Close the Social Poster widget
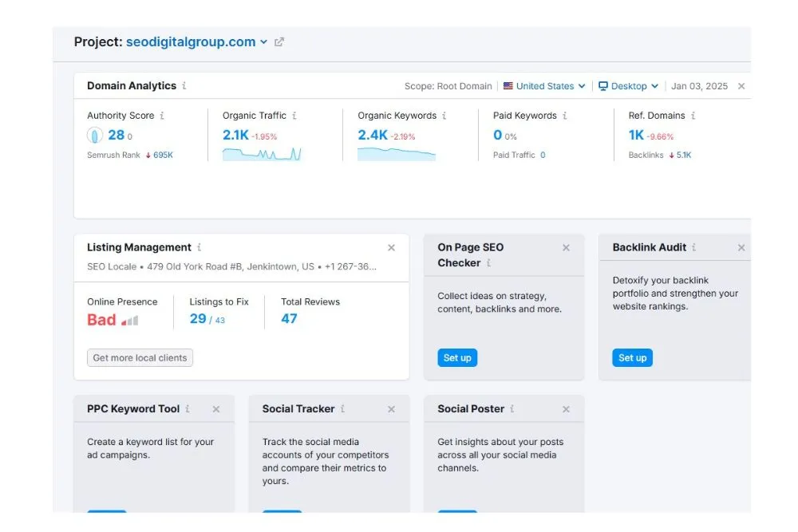Image resolution: width=798 pixels, height=532 pixels. point(566,409)
